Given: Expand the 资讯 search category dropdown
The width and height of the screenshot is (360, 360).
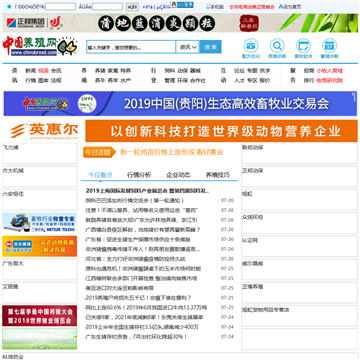Looking at the screenshot, I should pos(188,47).
